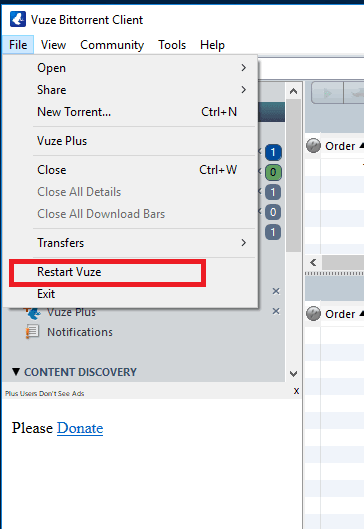
Task: Follow the Donate link
Action: (80, 428)
